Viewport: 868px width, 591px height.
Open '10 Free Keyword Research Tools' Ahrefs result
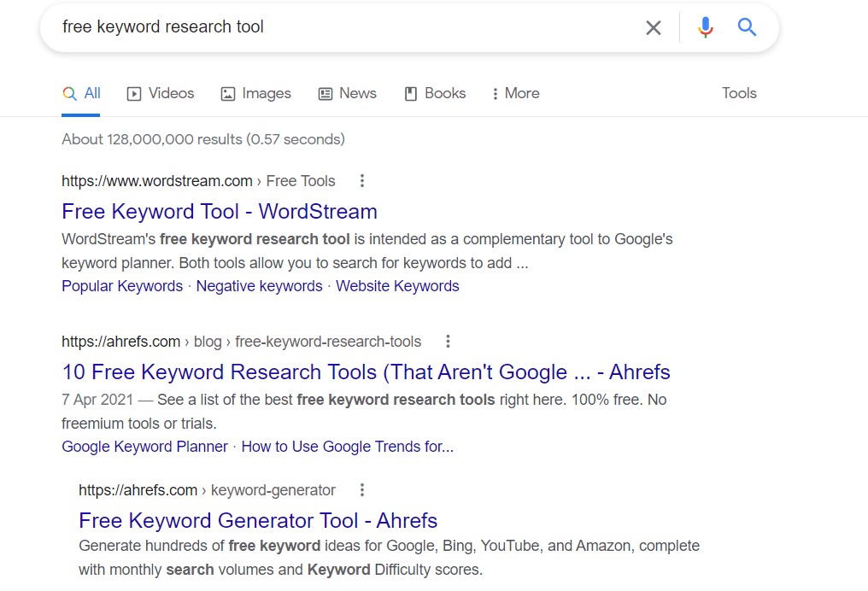pos(366,372)
